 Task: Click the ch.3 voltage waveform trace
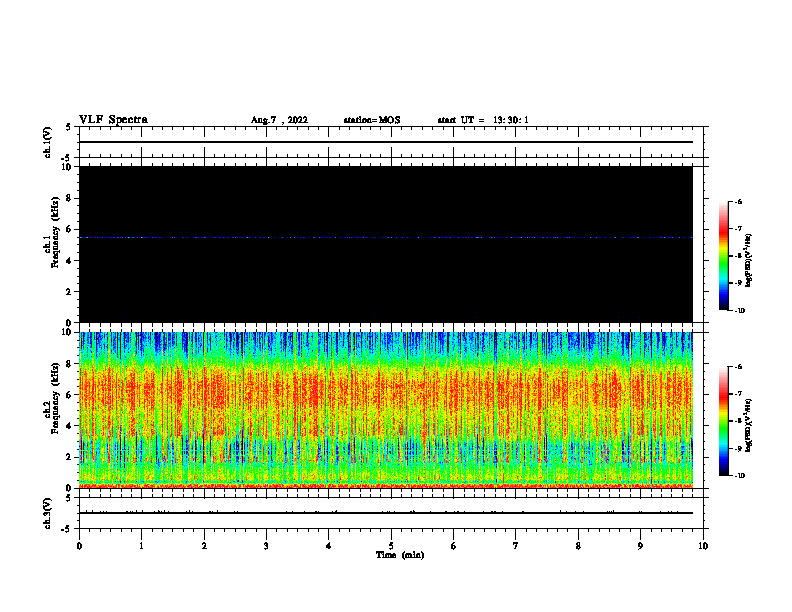click(x=386, y=513)
